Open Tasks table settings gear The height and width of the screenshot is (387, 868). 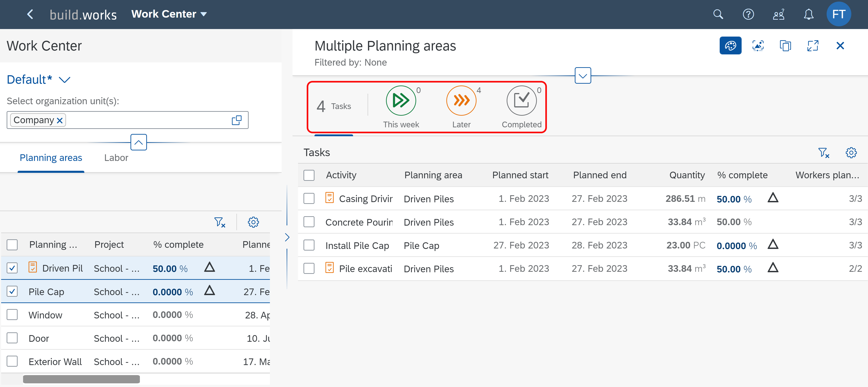pyautogui.click(x=851, y=153)
